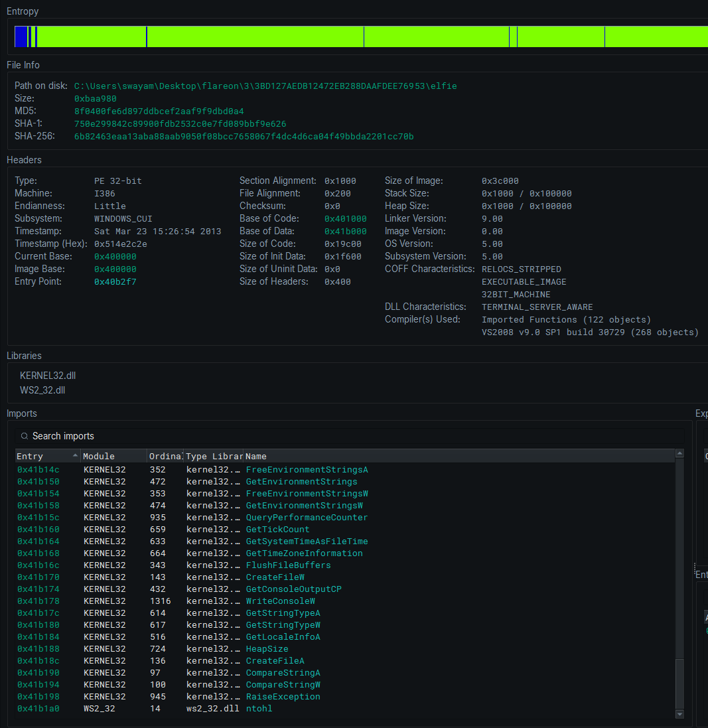Click the imports scrollbar down arrow
The width and height of the screenshot is (708, 728).
pos(679,714)
